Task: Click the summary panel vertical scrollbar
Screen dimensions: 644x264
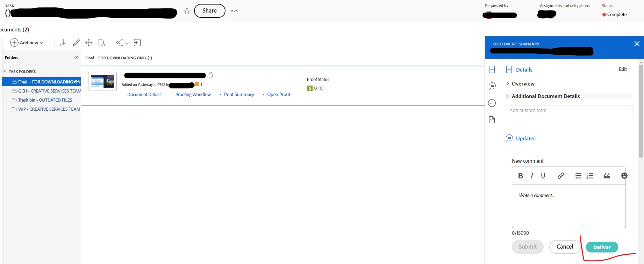Action: coord(641,111)
